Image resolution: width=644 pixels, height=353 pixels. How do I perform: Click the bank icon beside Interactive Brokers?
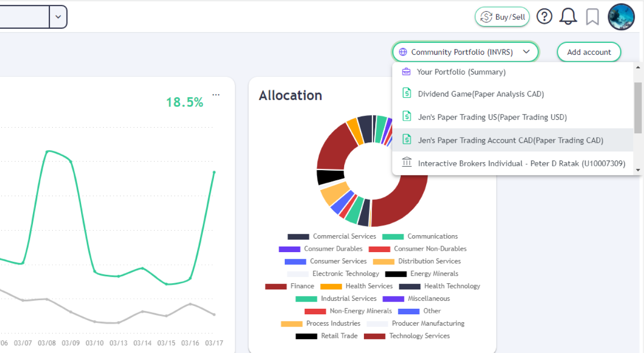coord(406,163)
